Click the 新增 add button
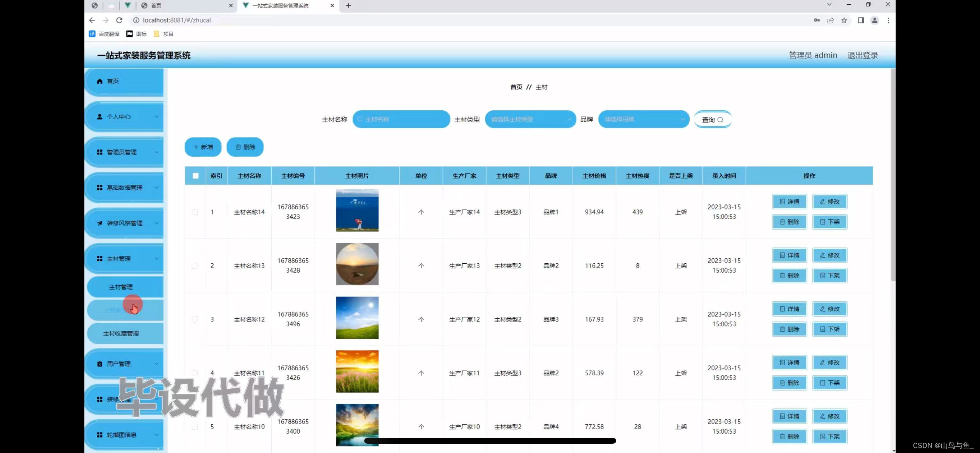 [203, 147]
